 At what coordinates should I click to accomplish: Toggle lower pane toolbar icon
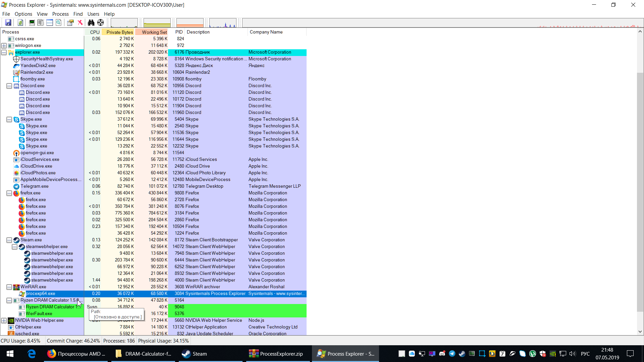tap(50, 22)
